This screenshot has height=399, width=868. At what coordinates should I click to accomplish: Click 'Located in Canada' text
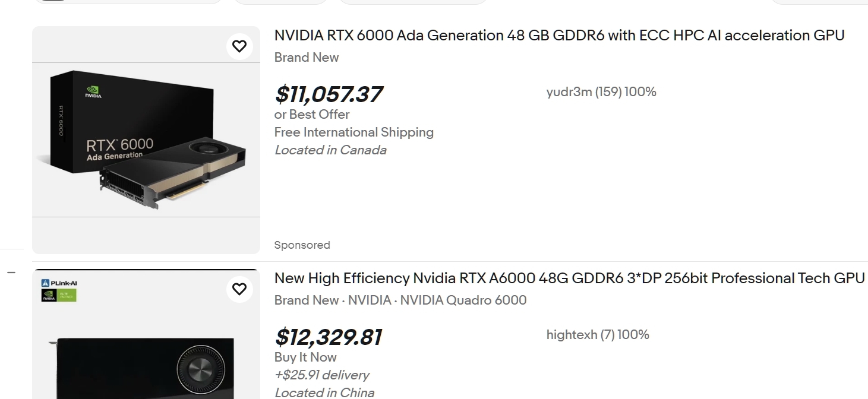(x=330, y=150)
